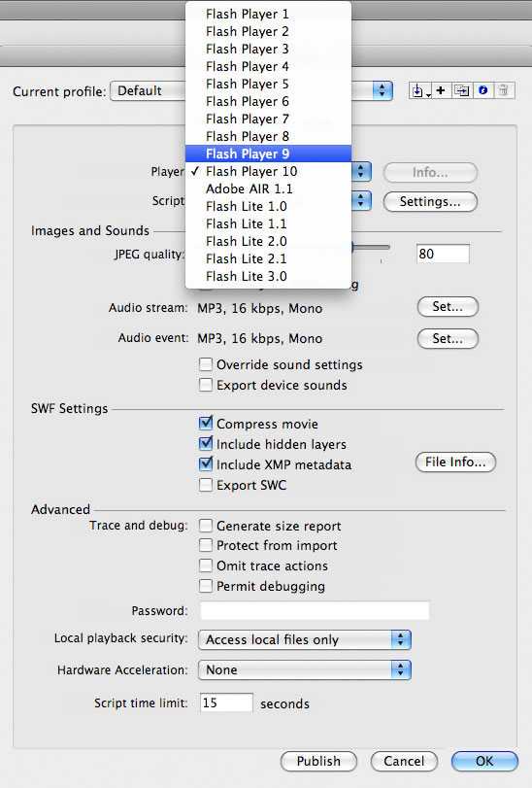Click the Password input field
Screen dimensions: 532x788
(315, 610)
